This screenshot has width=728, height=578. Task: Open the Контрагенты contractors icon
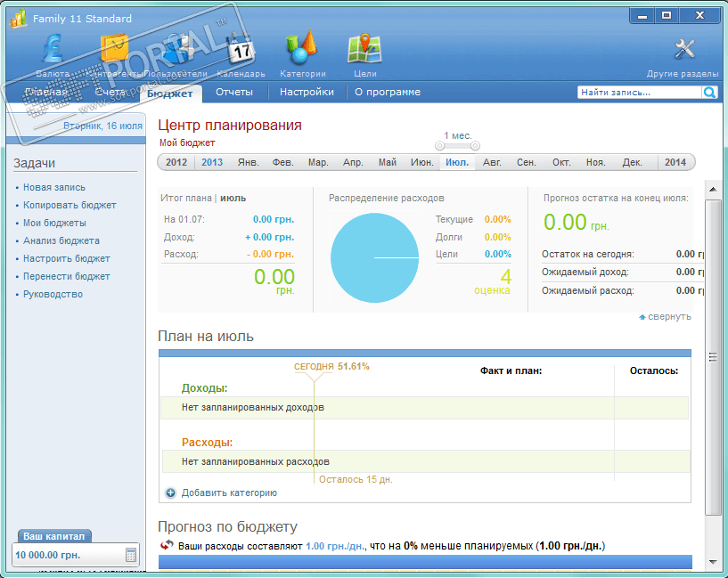pyautogui.click(x=114, y=48)
